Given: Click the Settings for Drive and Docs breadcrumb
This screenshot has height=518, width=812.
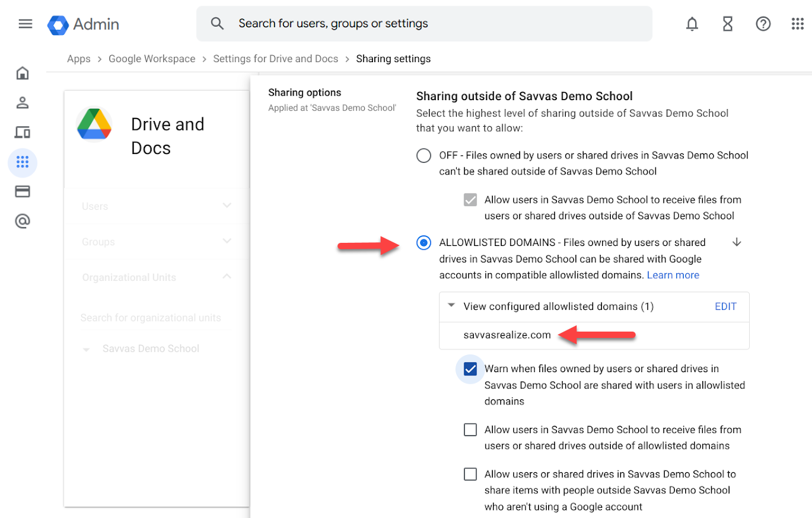Looking at the screenshot, I should point(275,58).
